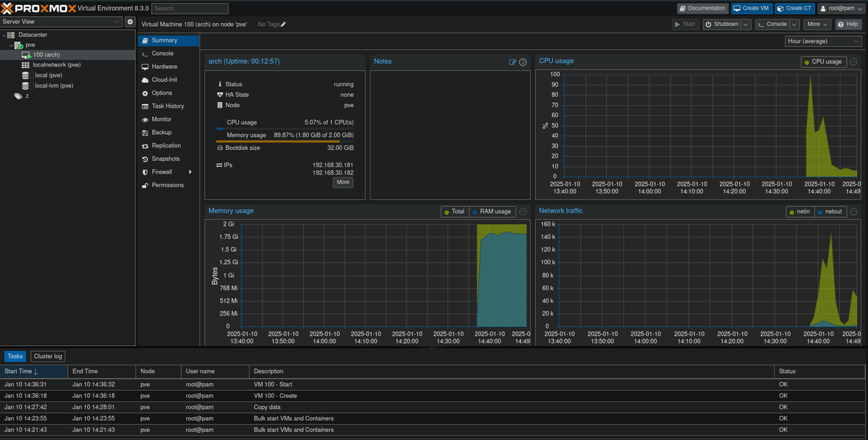Collapse the Memory usage chart
The image size is (868, 440).
pyautogui.click(x=523, y=211)
